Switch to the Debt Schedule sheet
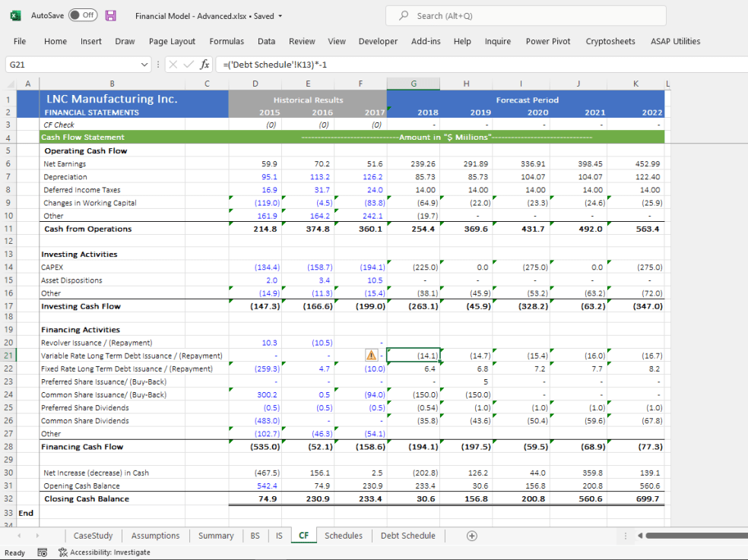 coord(408,536)
